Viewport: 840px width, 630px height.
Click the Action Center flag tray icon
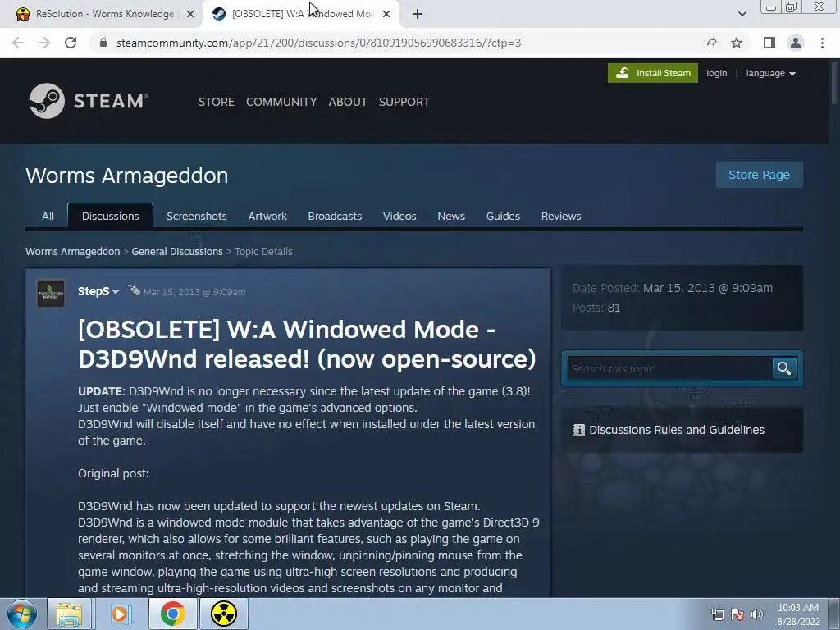(x=737, y=614)
